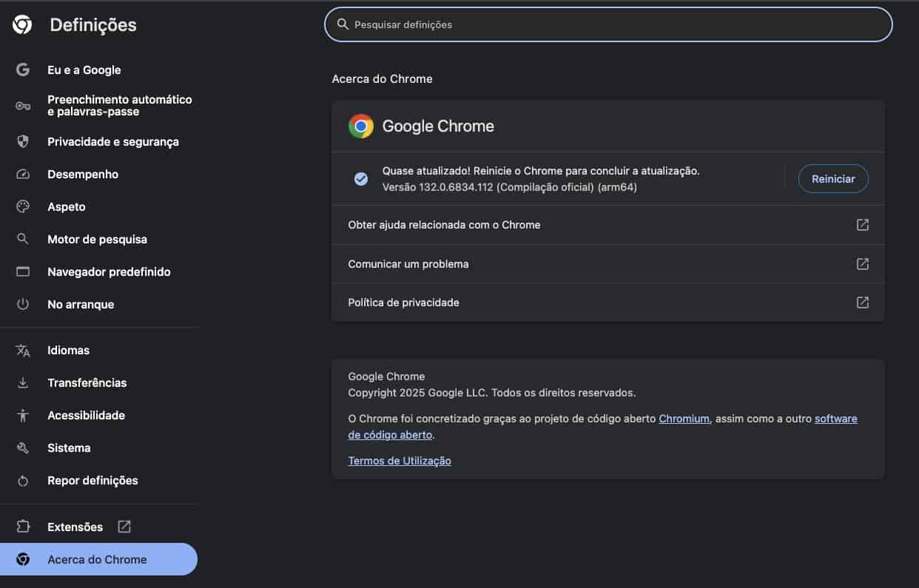Click the Chrome logo beside Definições
919x588 pixels.
[x=22, y=25]
